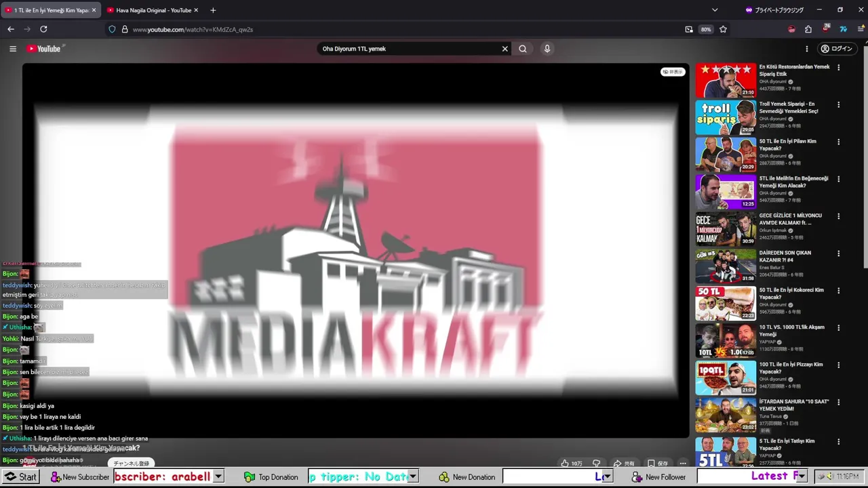
Task: Start voice search with the microphone
Action: (x=547, y=49)
